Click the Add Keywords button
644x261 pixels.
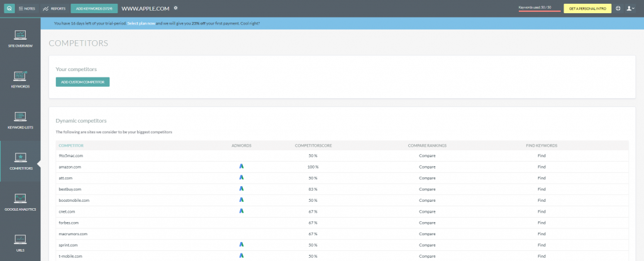[x=94, y=8]
